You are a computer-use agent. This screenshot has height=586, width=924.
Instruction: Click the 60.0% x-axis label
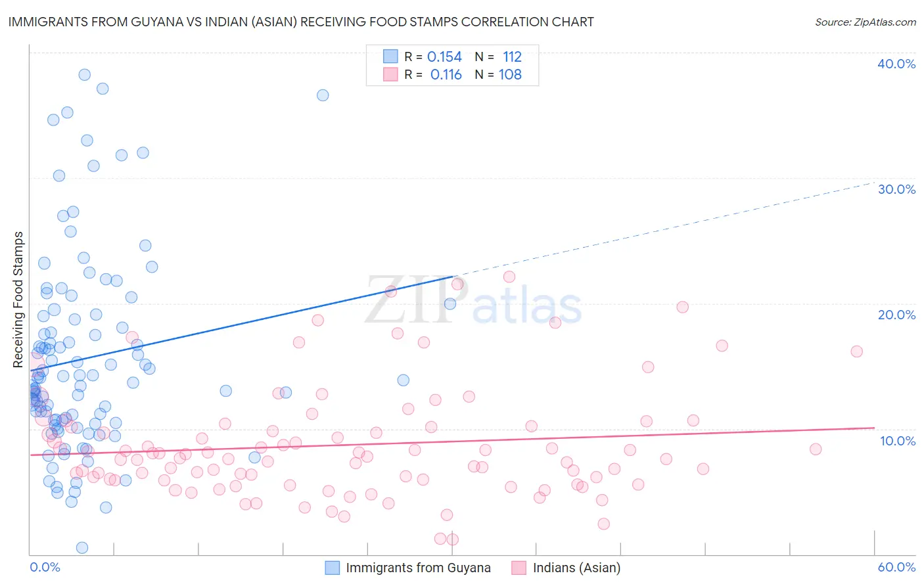point(896,567)
